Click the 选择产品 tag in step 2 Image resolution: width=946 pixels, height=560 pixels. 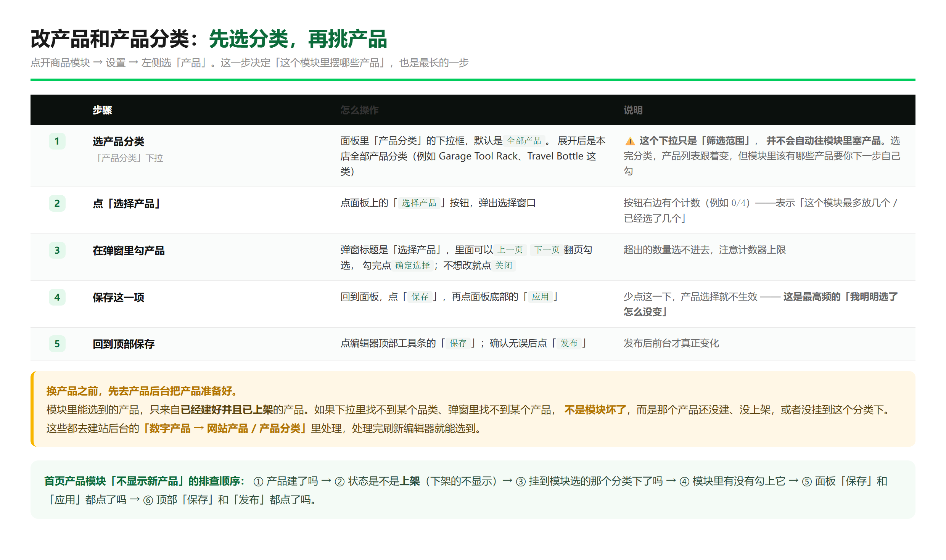[x=419, y=203]
